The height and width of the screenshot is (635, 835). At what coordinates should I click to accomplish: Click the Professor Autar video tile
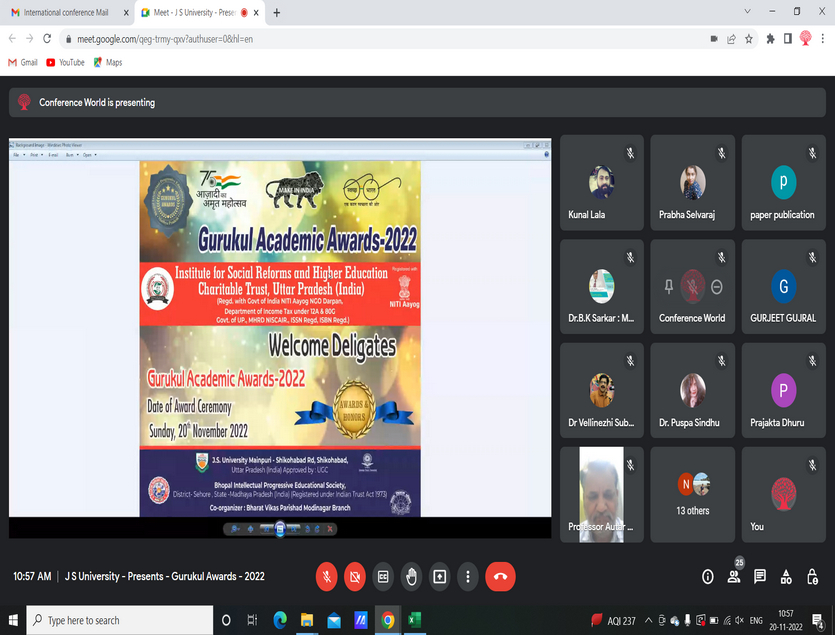point(602,494)
